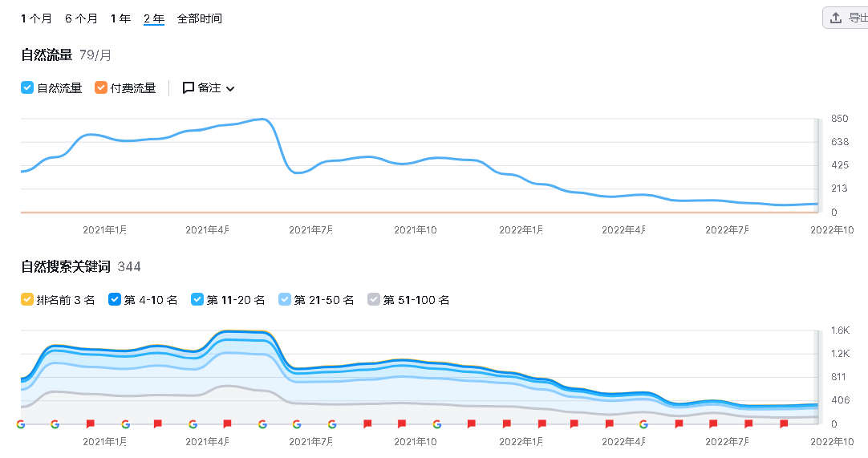Disable the 第 4-10 名 series

click(115, 300)
